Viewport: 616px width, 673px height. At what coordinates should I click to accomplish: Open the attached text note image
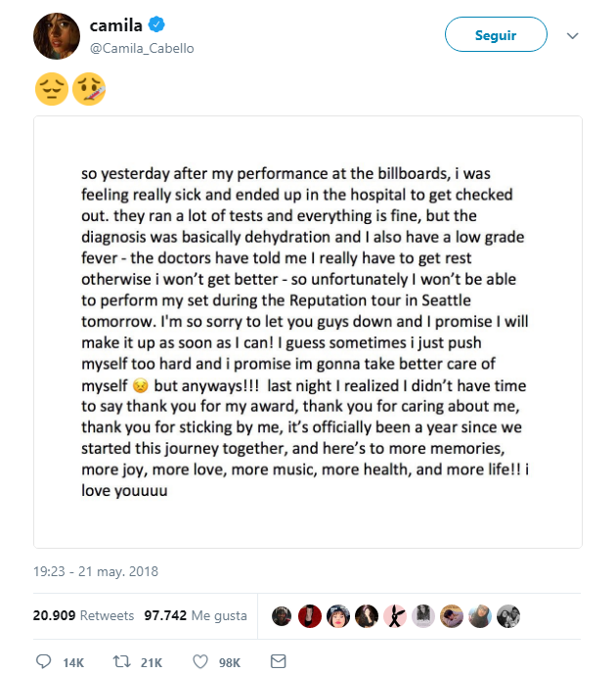(308, 332)
